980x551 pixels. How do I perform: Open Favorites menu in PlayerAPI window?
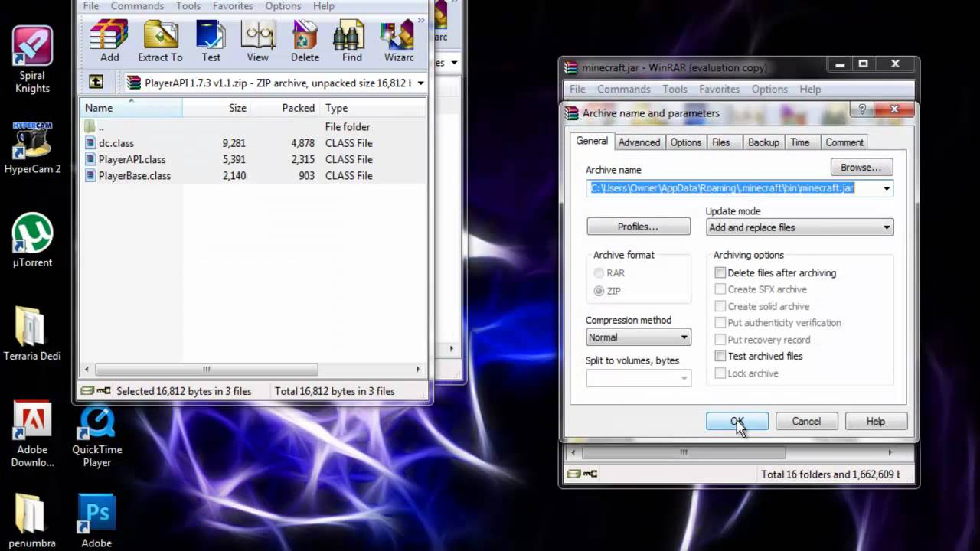click(x=233, y=6)
